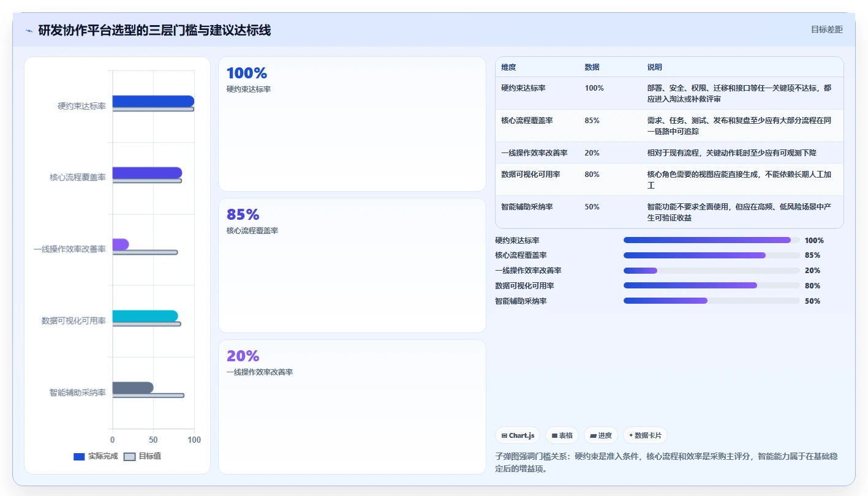Click the 数据可视化可用率 axis label in the chart
This screenshot has height=496, width=868.
74,321
